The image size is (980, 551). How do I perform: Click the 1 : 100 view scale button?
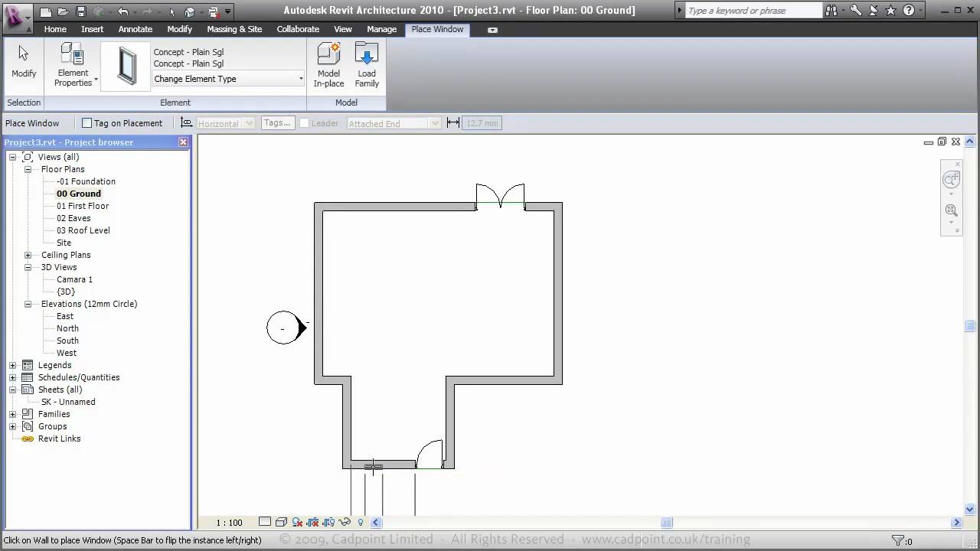[229, 523]
